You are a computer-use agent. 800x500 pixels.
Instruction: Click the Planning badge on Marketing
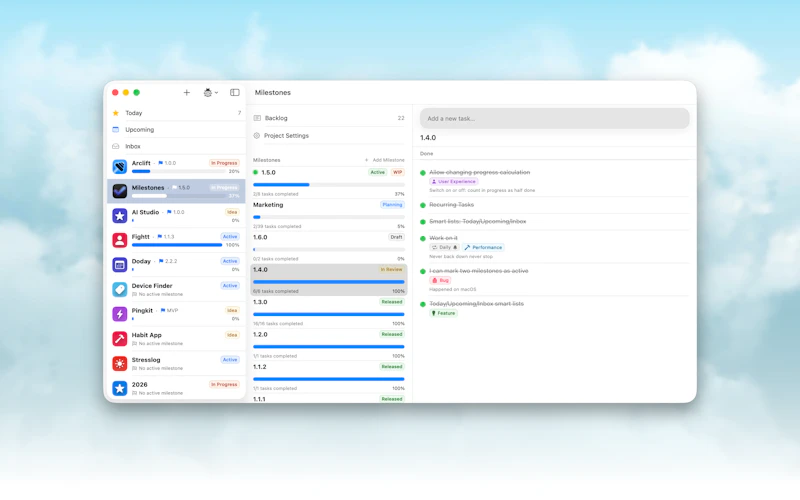(392, 205)
